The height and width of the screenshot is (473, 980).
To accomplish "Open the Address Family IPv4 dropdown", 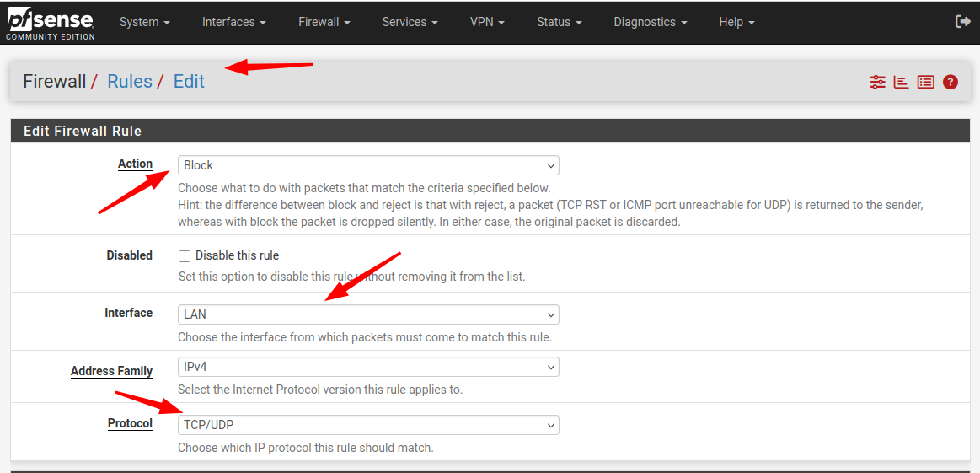I will pyautogui.click(x=368, y=367).
